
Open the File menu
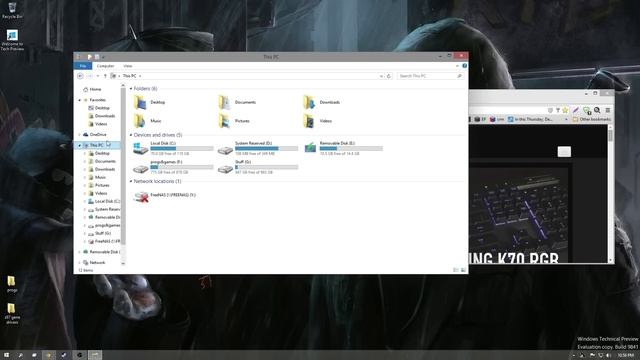[83, 66]
